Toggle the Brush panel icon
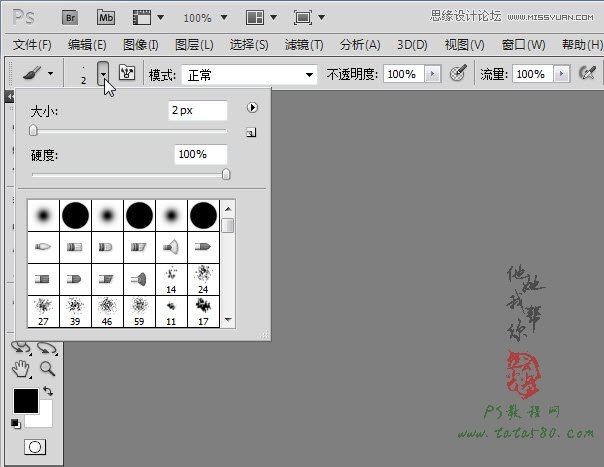This screenshot has height=467, width=604. (x=127, y=72)
